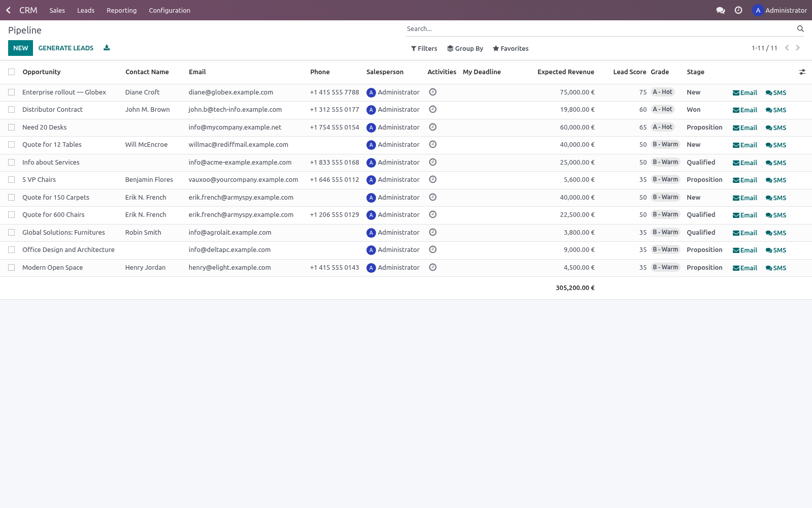Open the activities clock icon in top bar

point(738,10)
